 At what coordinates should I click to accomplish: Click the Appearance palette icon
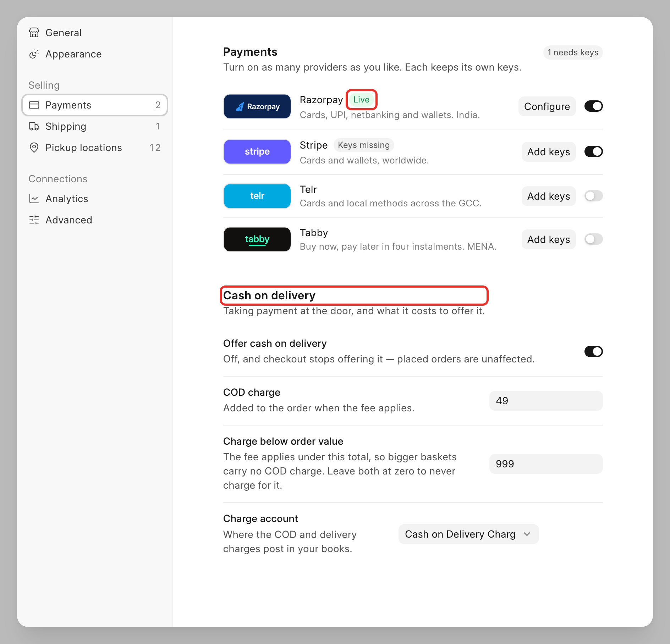click(x=34, y=54)
